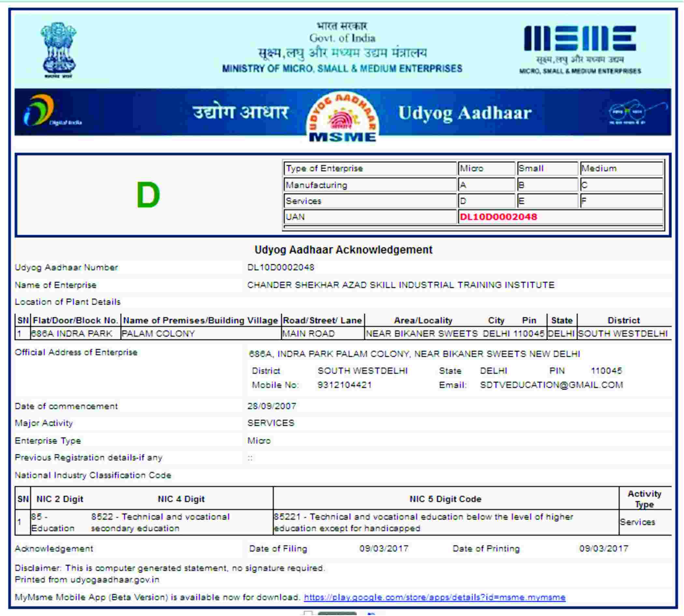Screen dimensions: 684x616
Task: Click the 'Area/Locality' column header
Action: pos(423,320)
